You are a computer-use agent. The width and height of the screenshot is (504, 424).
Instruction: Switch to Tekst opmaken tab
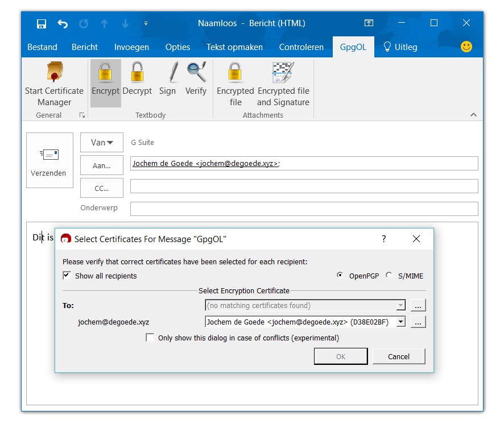coord(234,47)
